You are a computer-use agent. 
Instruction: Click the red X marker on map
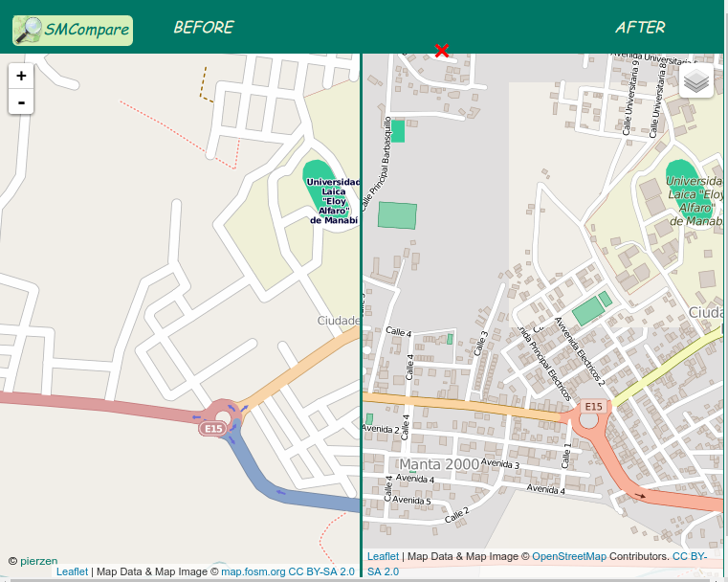click(x=441, y=50)
